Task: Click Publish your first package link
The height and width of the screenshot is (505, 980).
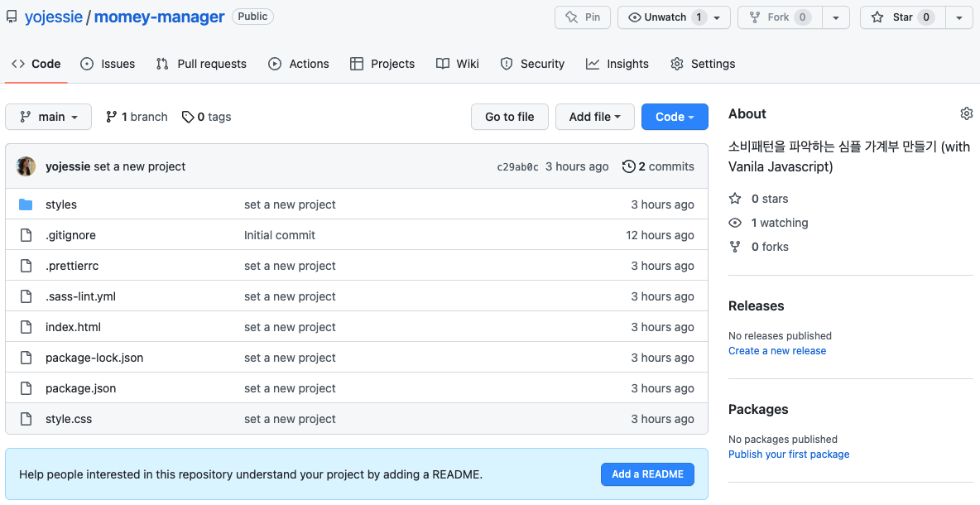Action: 789,454
